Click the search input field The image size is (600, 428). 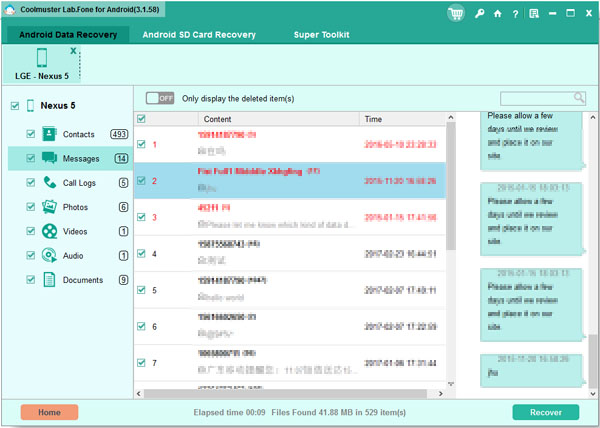pos(537,98)
